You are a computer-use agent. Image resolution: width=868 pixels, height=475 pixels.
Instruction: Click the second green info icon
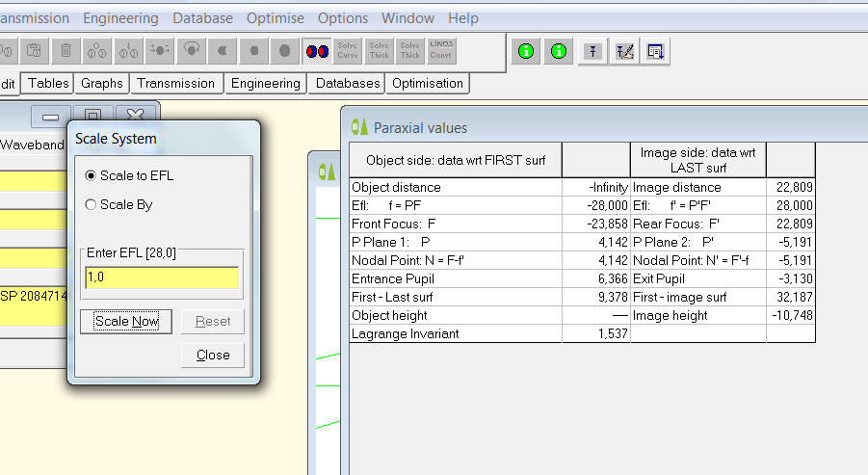pos(558,52)
